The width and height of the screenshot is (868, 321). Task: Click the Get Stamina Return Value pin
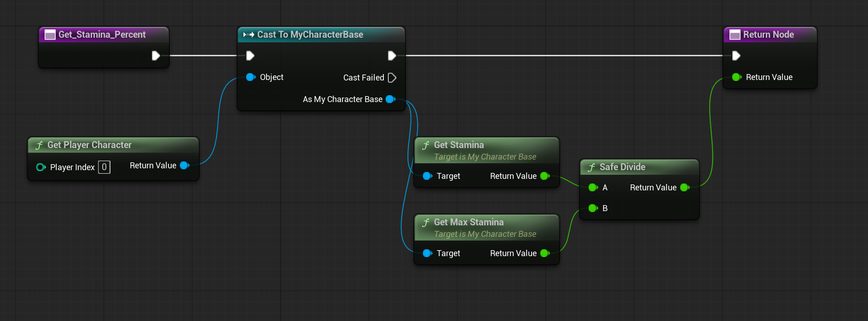tap(545, 176)
